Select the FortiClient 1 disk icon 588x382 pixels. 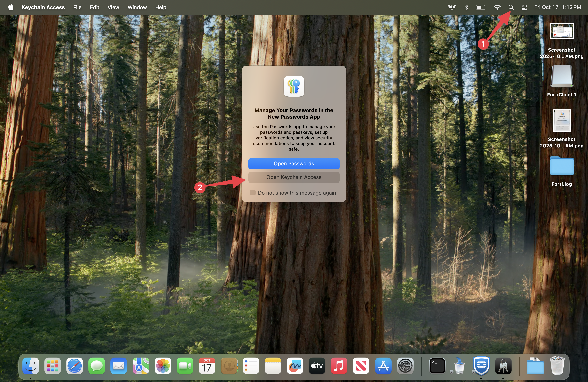(562, 76)
